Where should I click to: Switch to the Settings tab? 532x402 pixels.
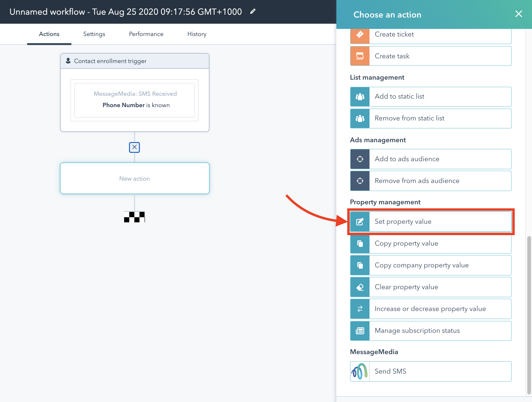pyautogui.click(x=94, y=34)
